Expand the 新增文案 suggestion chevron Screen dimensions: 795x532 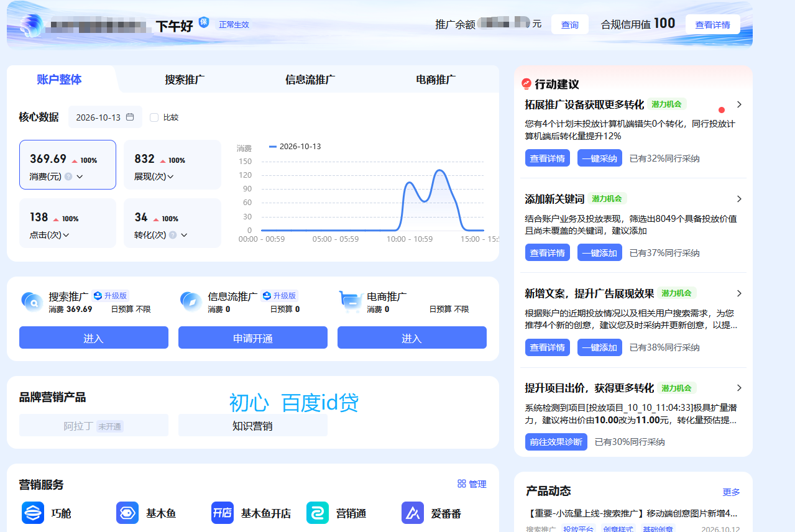739,293
